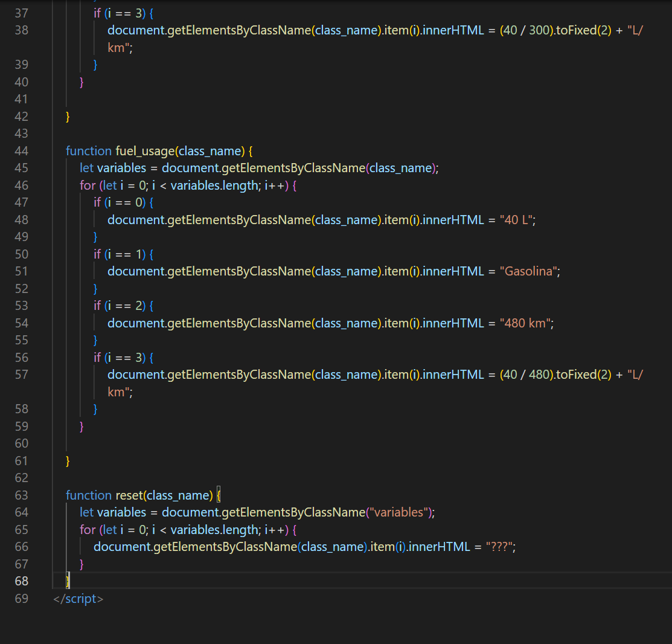Screen dimensions: 672x644
Task: Click the (40 / 480) expression
Action: [x=528, y=375]
